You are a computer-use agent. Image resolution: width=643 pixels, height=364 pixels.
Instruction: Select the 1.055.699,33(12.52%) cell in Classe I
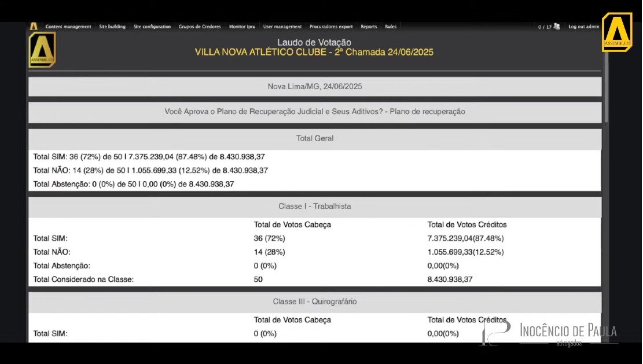465,252
